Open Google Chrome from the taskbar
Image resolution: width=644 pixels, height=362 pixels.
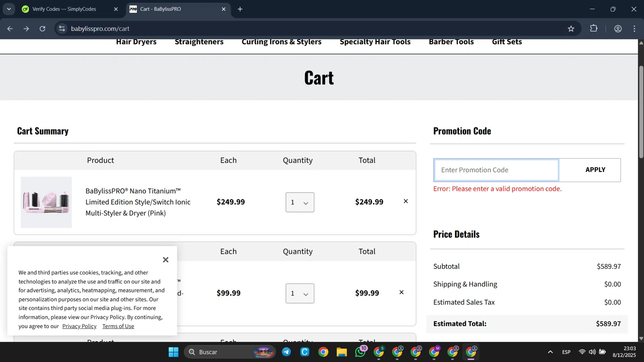coord(323,352)
